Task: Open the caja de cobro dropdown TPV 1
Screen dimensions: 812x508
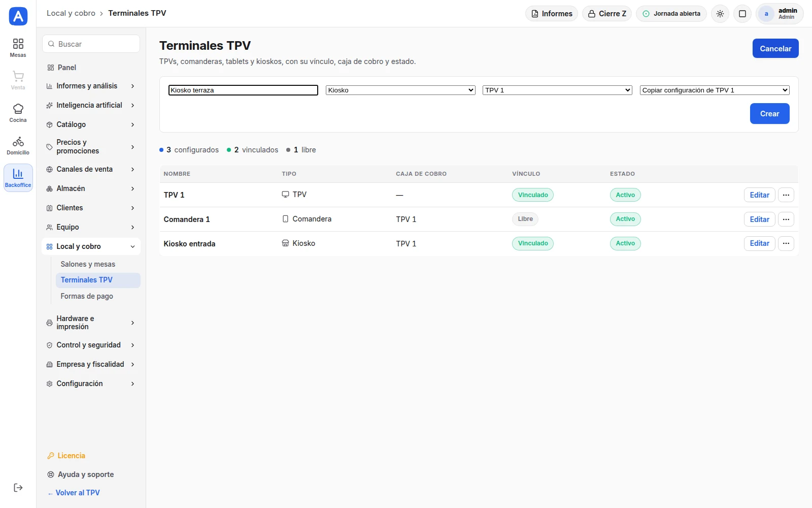Action: (x=557, y=90)
